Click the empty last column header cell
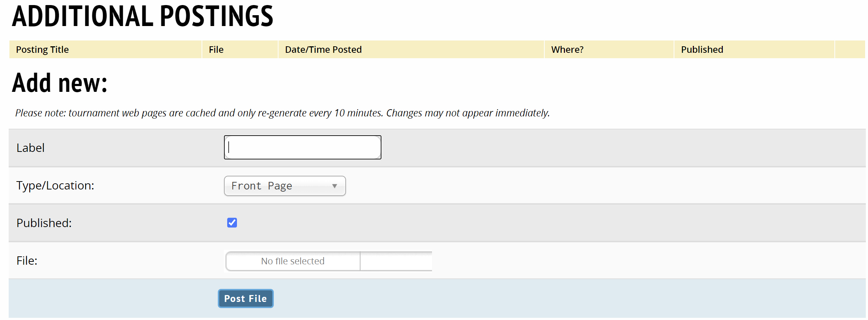Screen dimensions: 868x320 850,50
